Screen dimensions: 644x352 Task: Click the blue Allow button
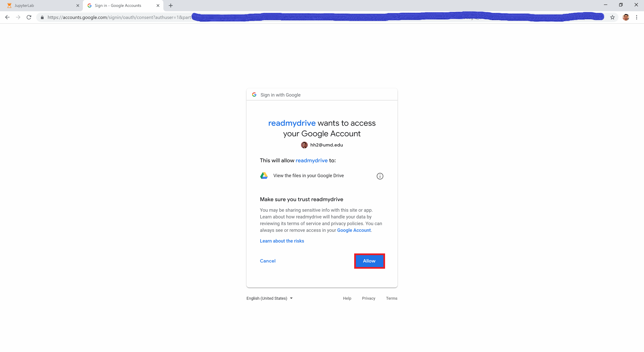pyautogui.click(x=369, y=261)
